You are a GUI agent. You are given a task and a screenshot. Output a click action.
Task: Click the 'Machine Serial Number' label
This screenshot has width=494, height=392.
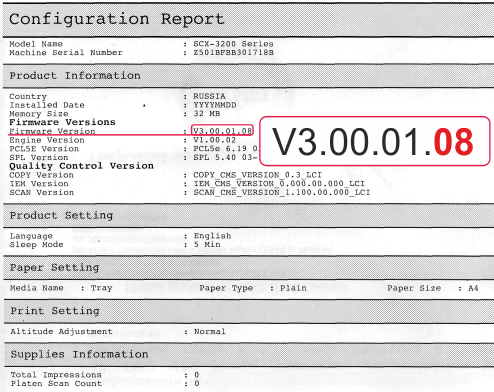(66, 53)
